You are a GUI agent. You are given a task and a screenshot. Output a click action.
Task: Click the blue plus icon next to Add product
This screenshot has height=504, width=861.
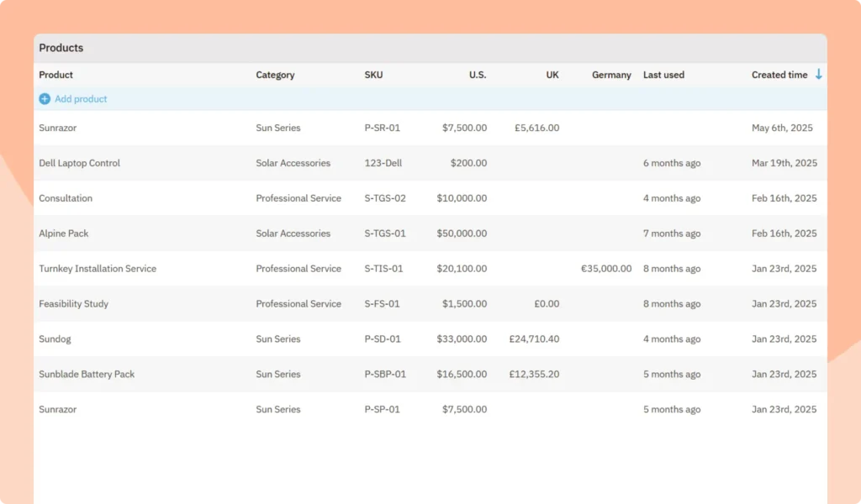click(x=44, y=99)
